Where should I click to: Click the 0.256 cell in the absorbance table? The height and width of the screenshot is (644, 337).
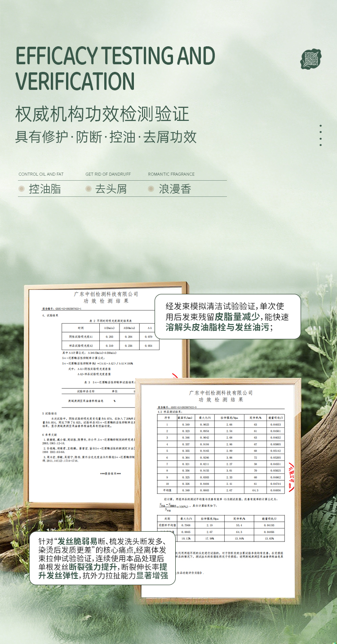click(x=129, y=346)
